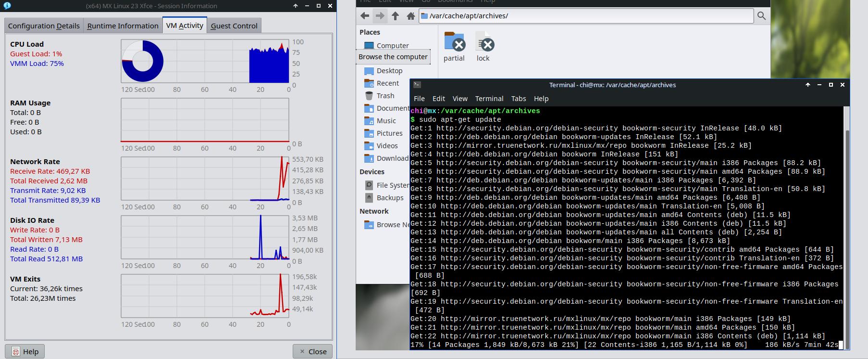This screenshot has width=868, height=359.
Task: Click the forward arrow in file manager
Action: [x=380, y=16]
